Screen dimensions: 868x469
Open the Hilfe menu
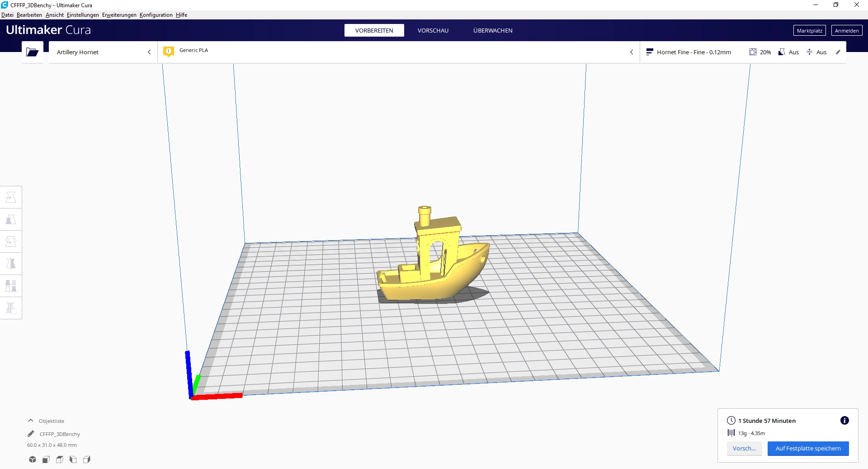181,15
